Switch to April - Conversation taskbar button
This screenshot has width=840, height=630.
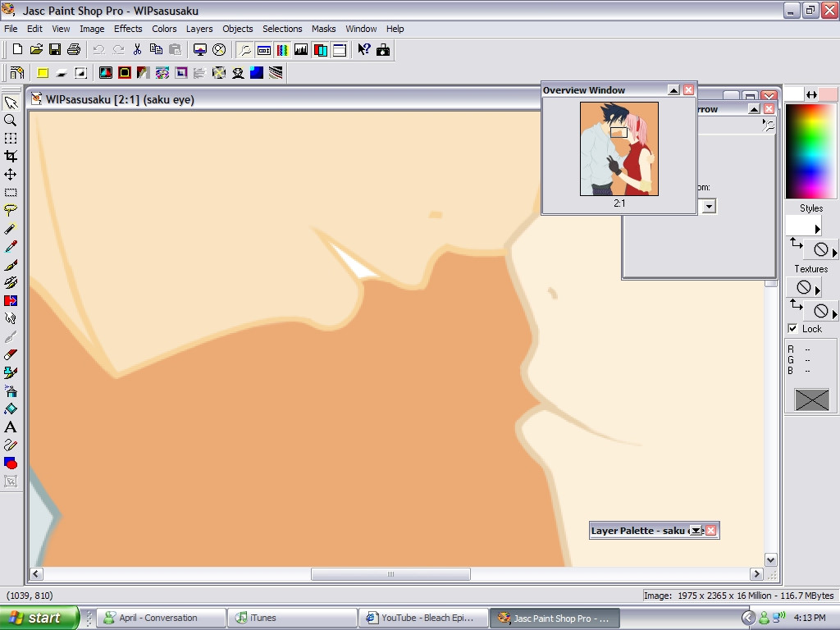pos(163,618)
